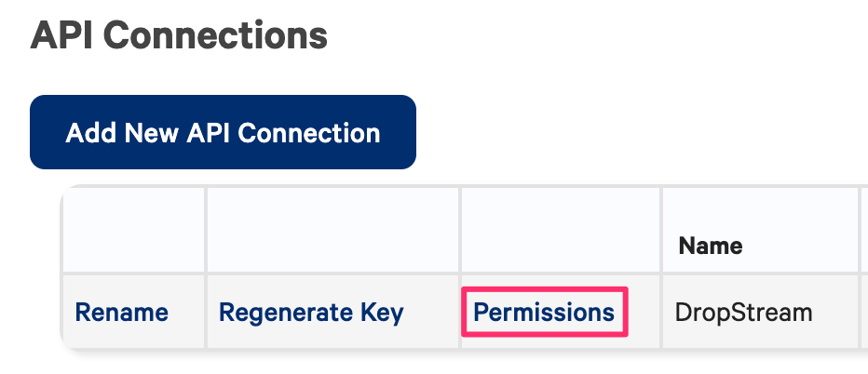Rename the DropStream API connection
868x374 pixels.
coord(121,313)
